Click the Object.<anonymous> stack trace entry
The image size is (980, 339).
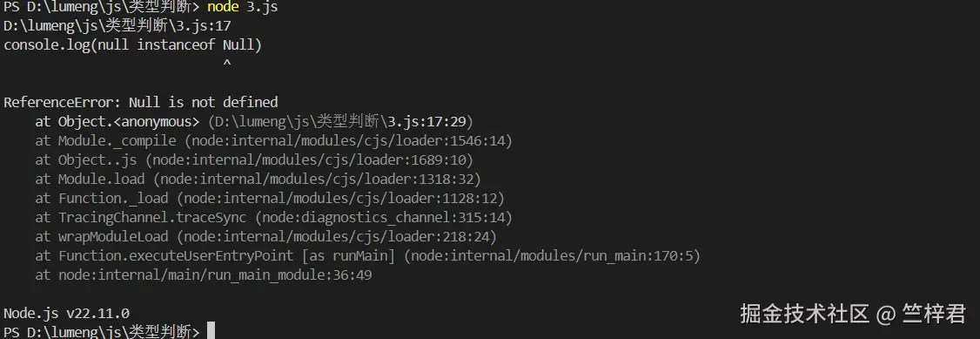tap(117, 121)
